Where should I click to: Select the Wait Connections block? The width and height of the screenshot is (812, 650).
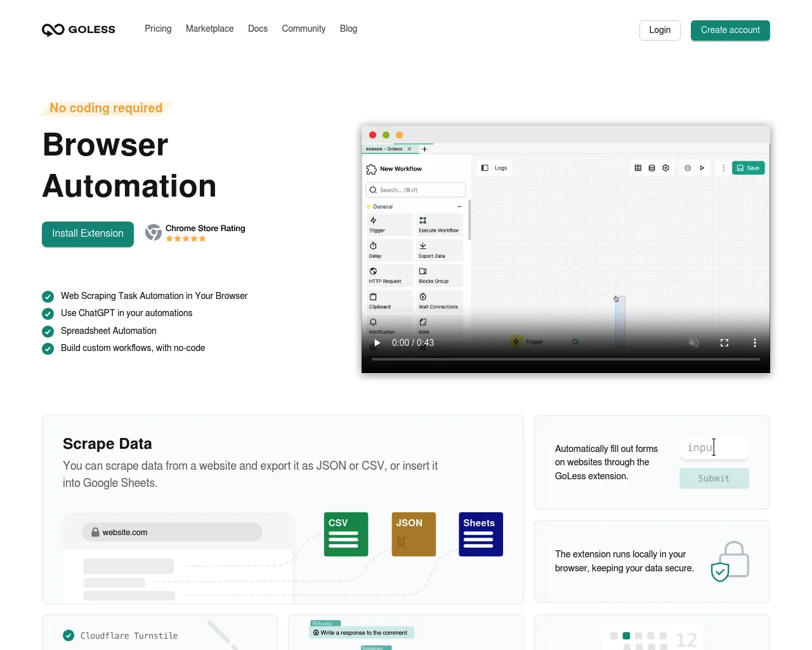[438, 300]
